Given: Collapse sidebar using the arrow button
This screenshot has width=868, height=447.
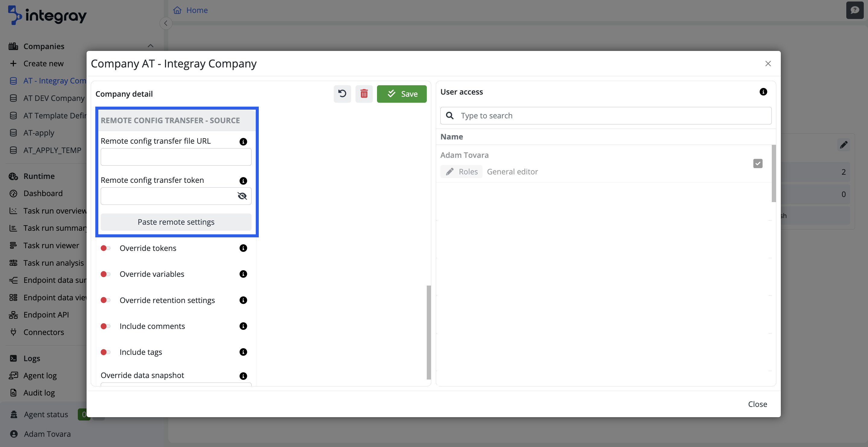Looking at the screenshot, I should [x=166, y=23].
